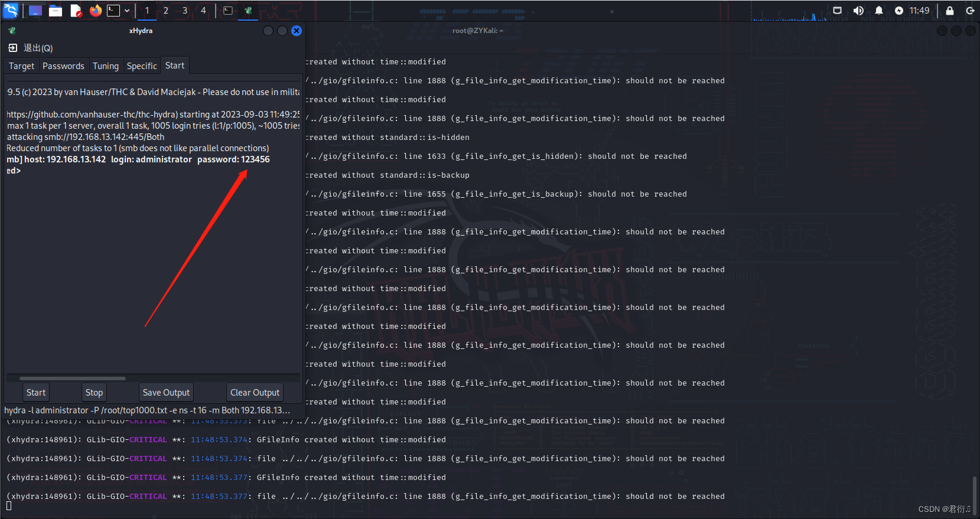Open the notifications bell icon
Image resolution: width=980 pixels, height=519 pixels.
879,11
